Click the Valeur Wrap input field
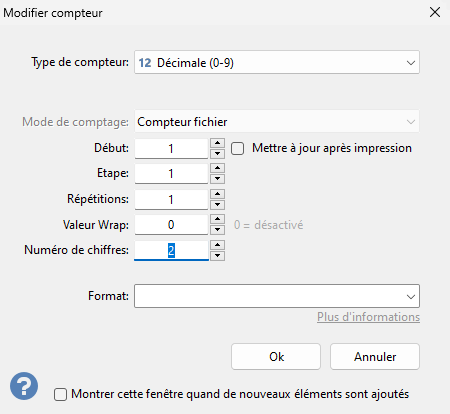Viewport: 450px width, 414px height. [171, 225]
